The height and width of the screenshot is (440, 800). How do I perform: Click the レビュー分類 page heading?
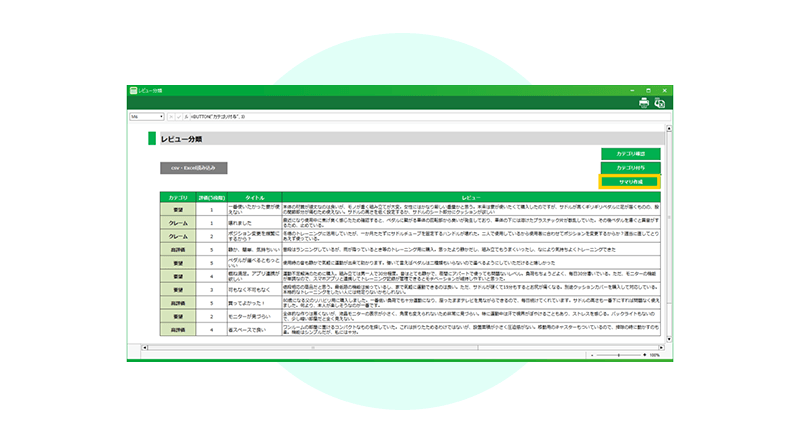182,139
